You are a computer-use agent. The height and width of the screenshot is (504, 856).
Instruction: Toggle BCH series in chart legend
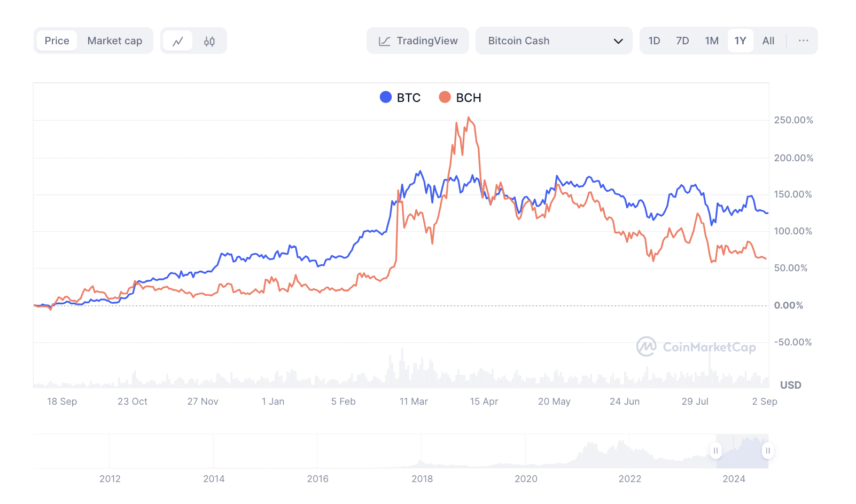[x=460, y=98]
